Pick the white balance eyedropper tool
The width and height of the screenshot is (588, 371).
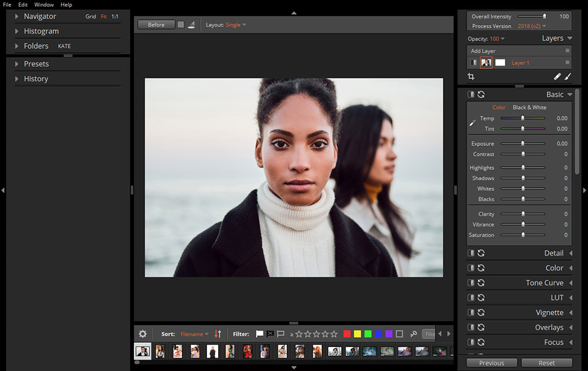coord(472,123)
